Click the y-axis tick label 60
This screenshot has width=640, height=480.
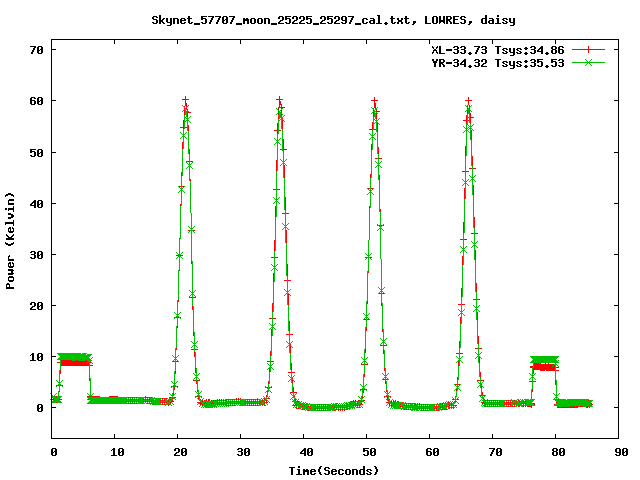(x=36, y=101)
